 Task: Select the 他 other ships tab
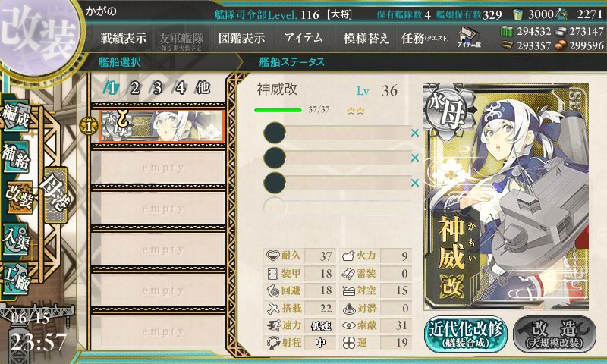coord(203,88)
